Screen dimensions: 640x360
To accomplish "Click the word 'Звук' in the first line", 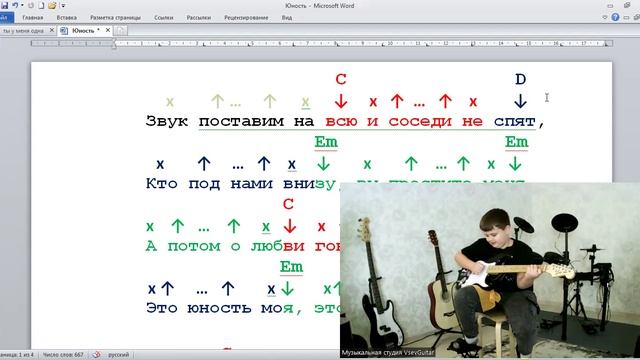I will [x=167, y=121].
